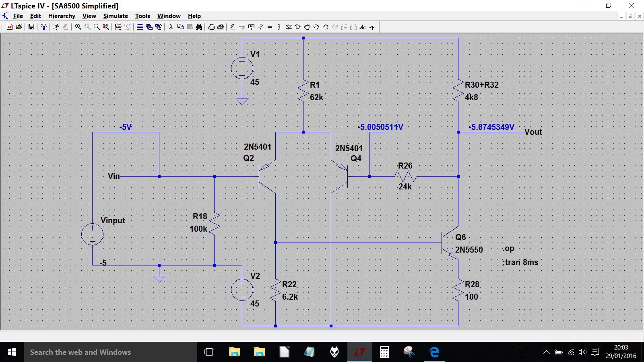Show hidden tray icons chevron

(546, 352)
